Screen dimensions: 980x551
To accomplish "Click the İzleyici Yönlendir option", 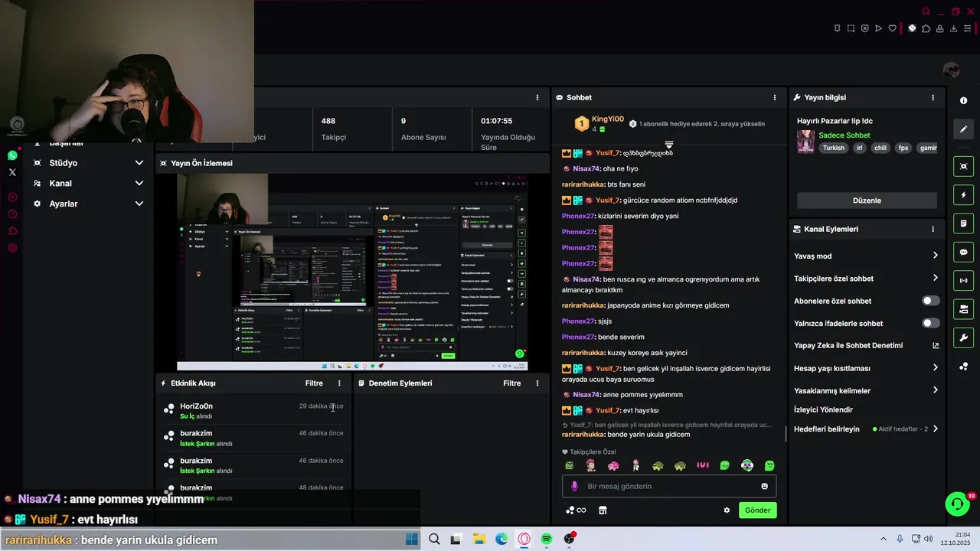I will 823,410.
